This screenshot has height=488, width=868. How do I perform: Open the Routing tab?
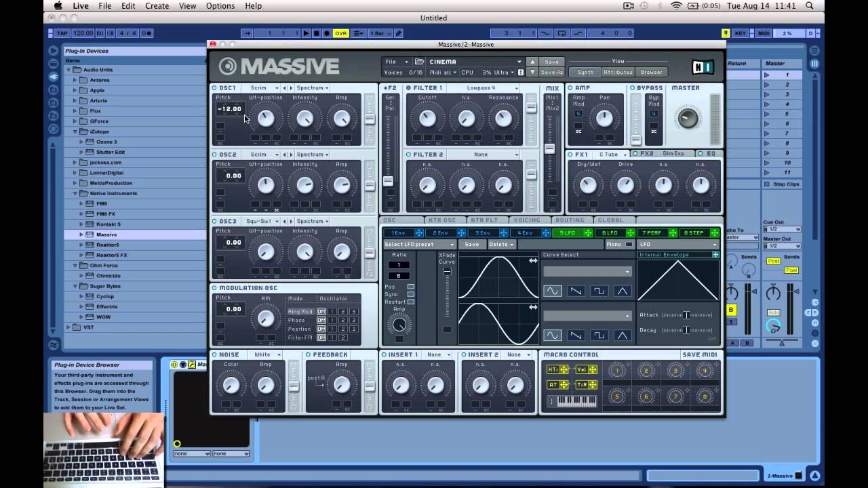(x=570, y=220)
